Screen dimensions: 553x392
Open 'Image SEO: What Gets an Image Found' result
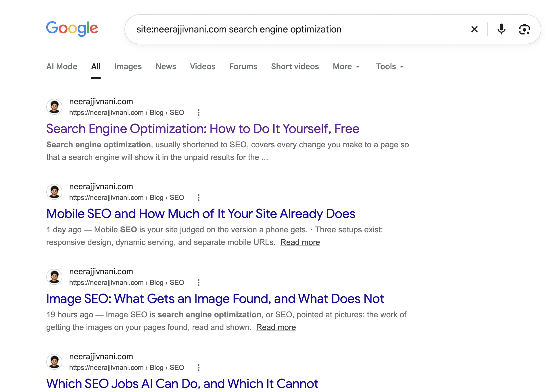pyautogui.click(x=215, y=299)
